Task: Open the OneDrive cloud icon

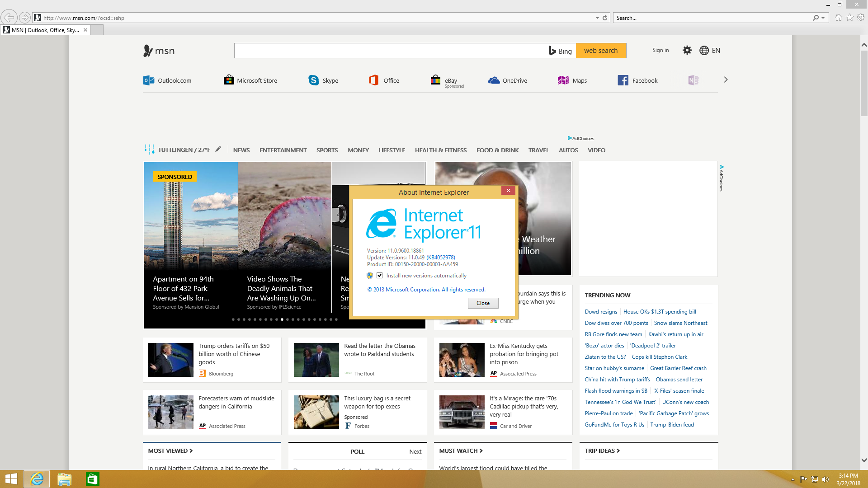Action: 494,80
